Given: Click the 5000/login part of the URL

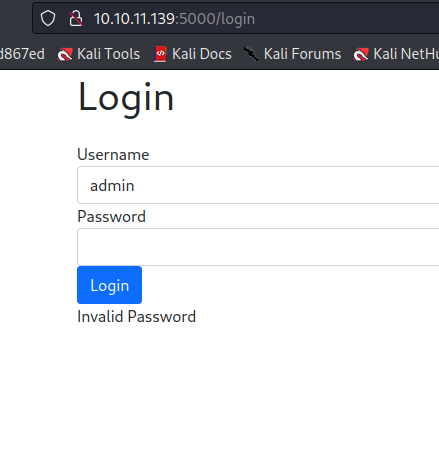Looking at the screenshot, I should point(217,19).
